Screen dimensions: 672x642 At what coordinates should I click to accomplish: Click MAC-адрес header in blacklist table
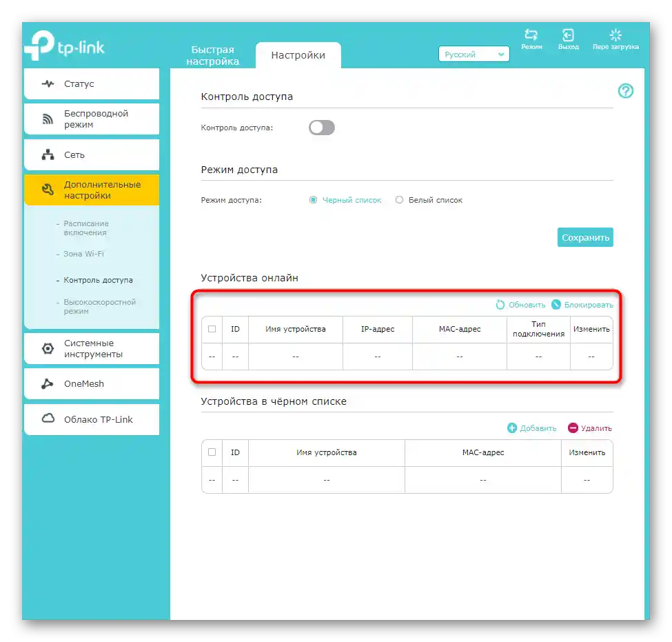click(x=483, y=452)
